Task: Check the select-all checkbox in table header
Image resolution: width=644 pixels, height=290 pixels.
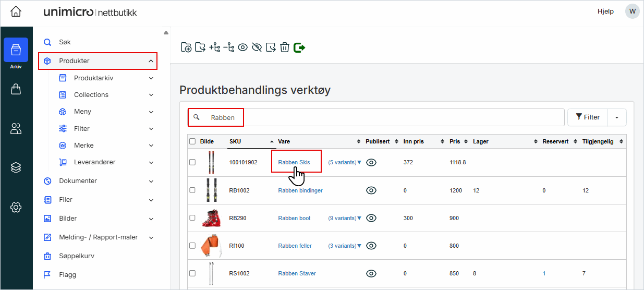Action: pos(192,141)
